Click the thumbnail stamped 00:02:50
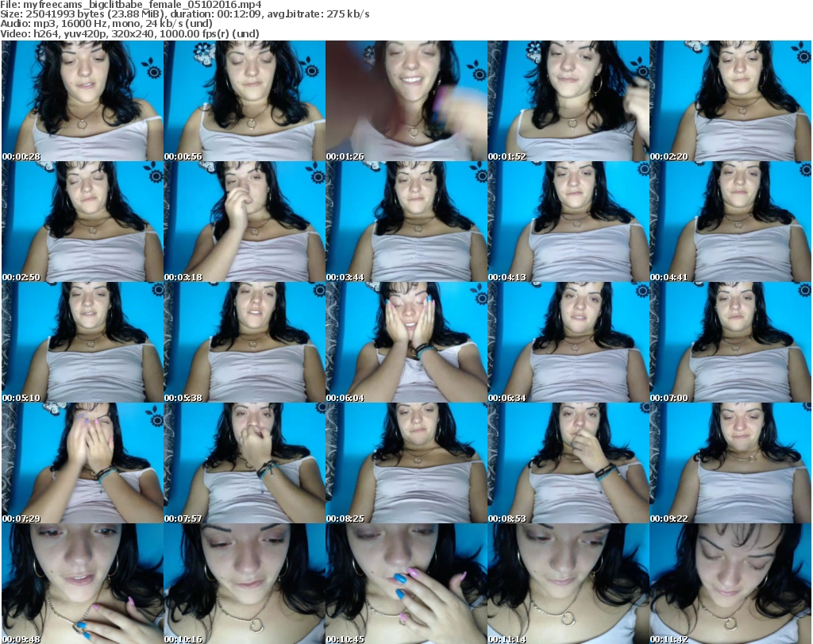Screen dimensions: 813x644 click(x=83, y=222)
